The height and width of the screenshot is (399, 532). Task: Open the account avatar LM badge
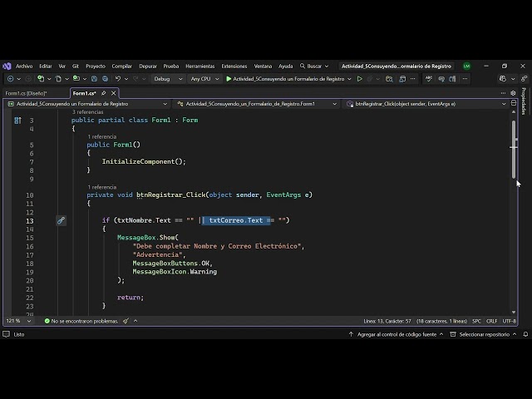(467, 66)
